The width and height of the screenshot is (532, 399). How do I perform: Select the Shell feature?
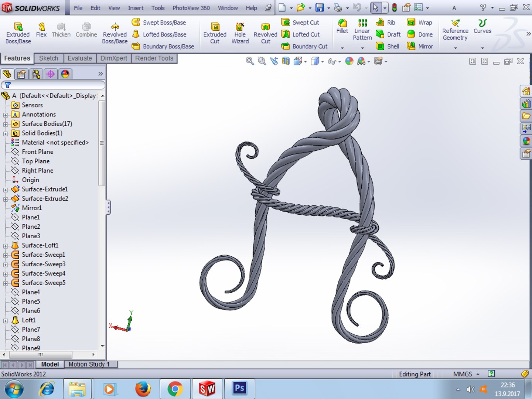tap(387, 46)
